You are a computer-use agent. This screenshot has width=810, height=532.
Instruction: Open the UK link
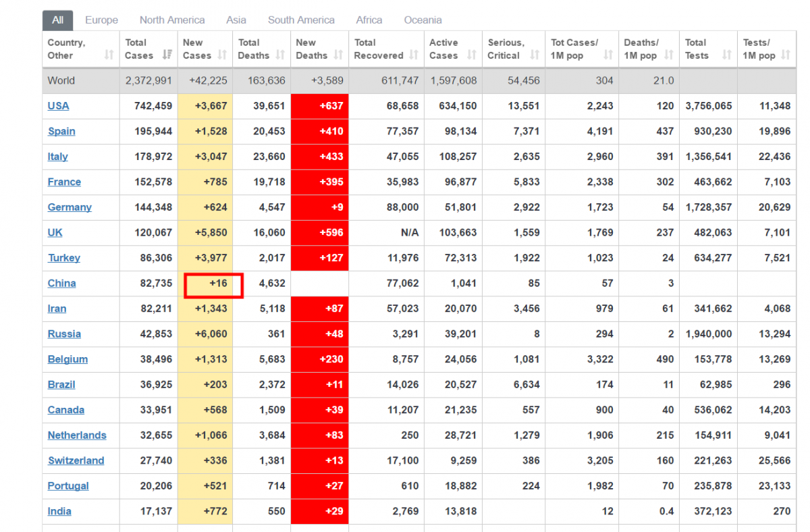(x=55, y=233)
